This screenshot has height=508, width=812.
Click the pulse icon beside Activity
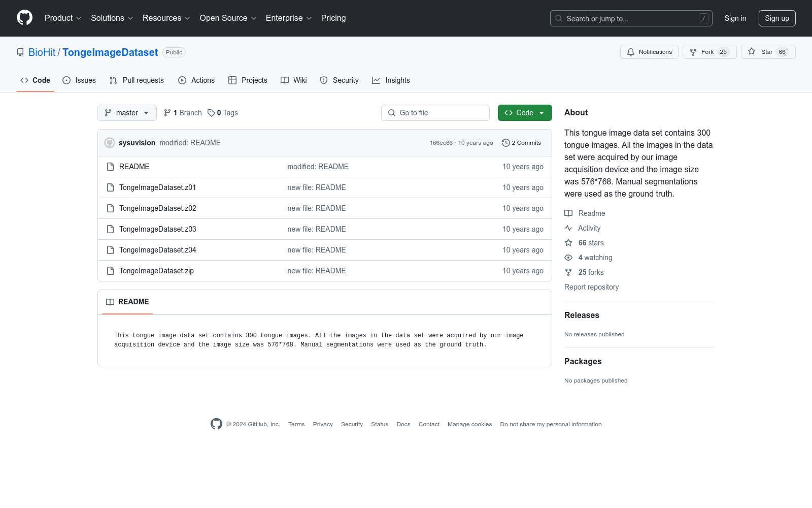[568, 228]
